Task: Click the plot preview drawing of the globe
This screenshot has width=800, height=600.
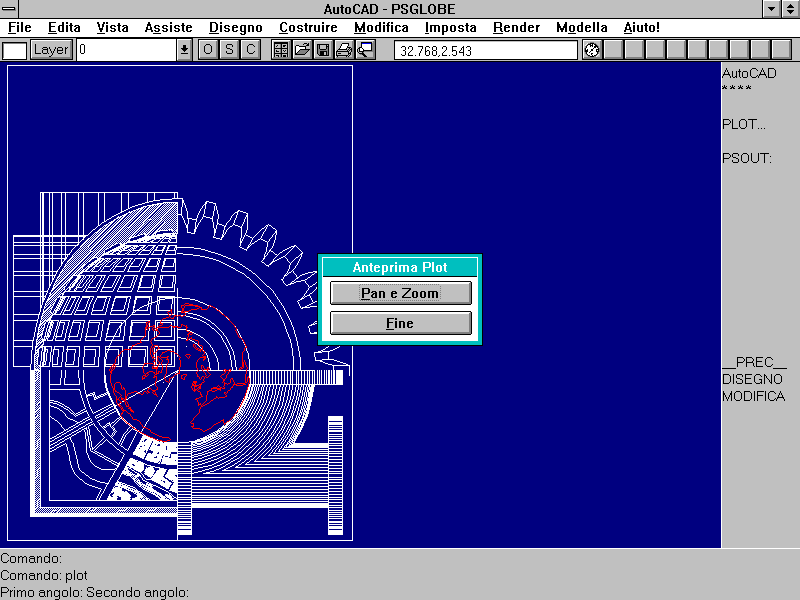Action: [x=180, y=303]
